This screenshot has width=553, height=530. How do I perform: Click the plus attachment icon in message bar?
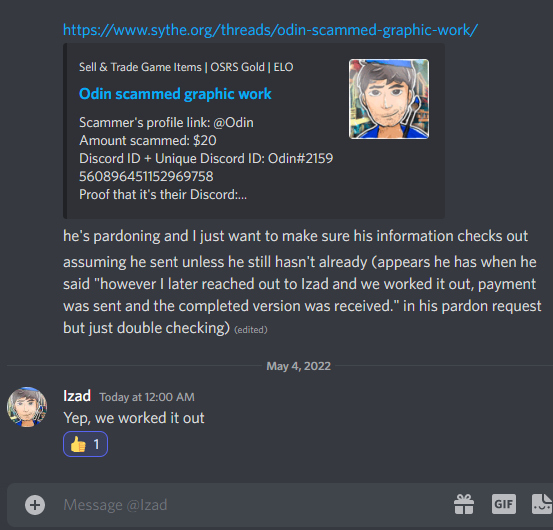pos(35,505)
